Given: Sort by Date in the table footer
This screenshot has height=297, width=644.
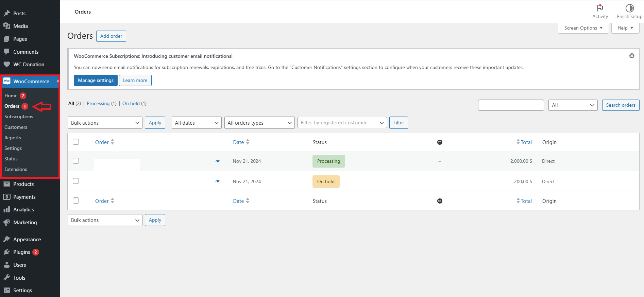Looking at the screenshot, I should [x=241, y=201].
